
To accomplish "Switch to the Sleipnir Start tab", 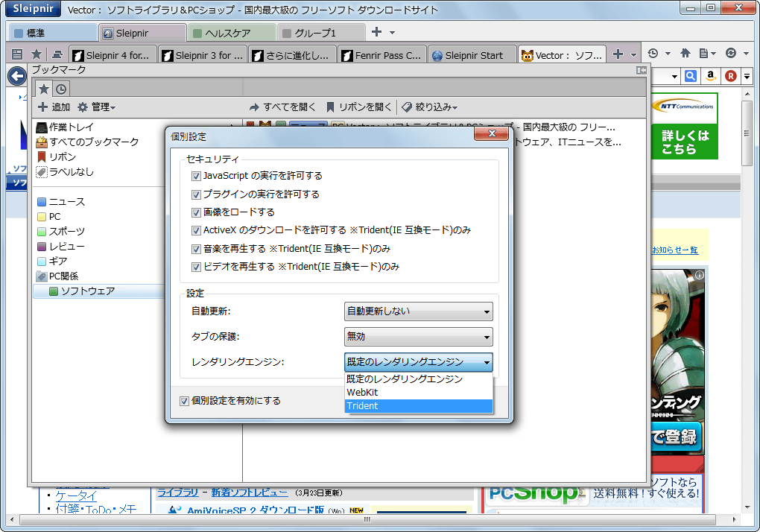I will pyautogui.click(x=472, y=55).
